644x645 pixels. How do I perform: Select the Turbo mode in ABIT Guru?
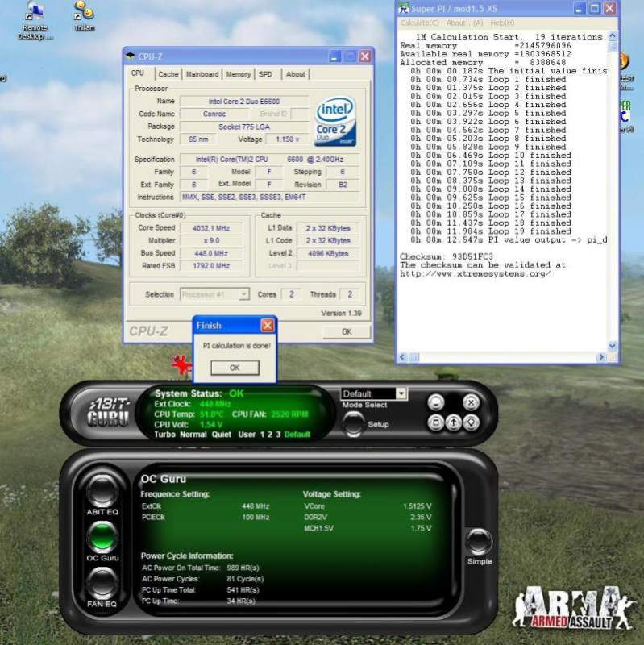click(x=164, y=435)
